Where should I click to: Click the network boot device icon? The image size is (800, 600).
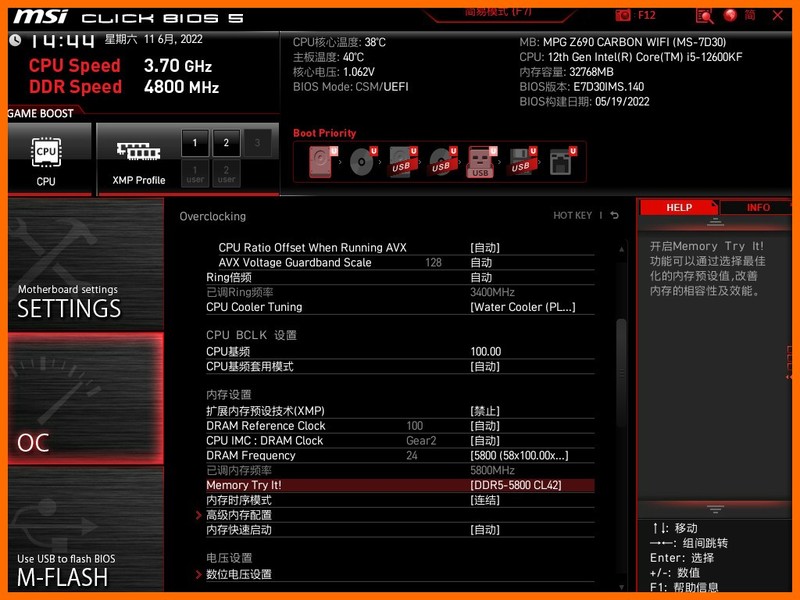pyautogui.click(x=560, y=160)
